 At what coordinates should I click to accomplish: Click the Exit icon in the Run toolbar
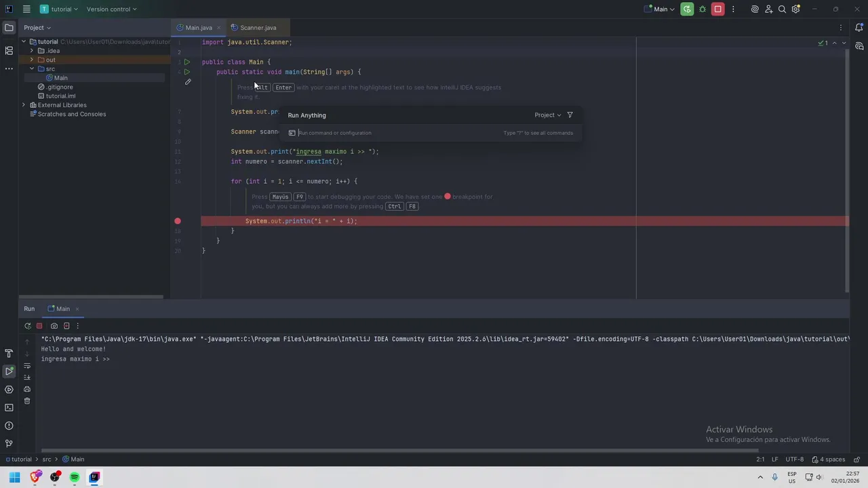pos(66,326)
